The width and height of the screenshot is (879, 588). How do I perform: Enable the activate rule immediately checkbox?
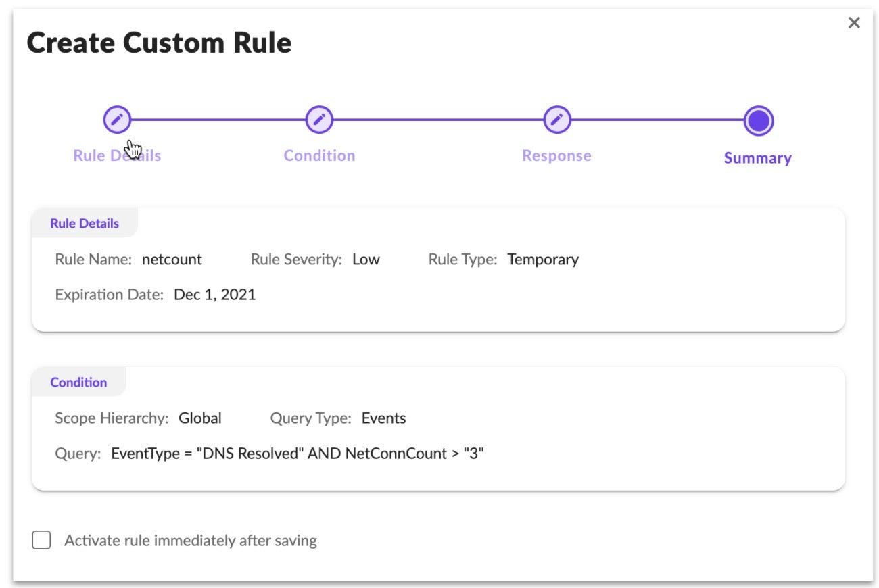[x=42, y=541]
